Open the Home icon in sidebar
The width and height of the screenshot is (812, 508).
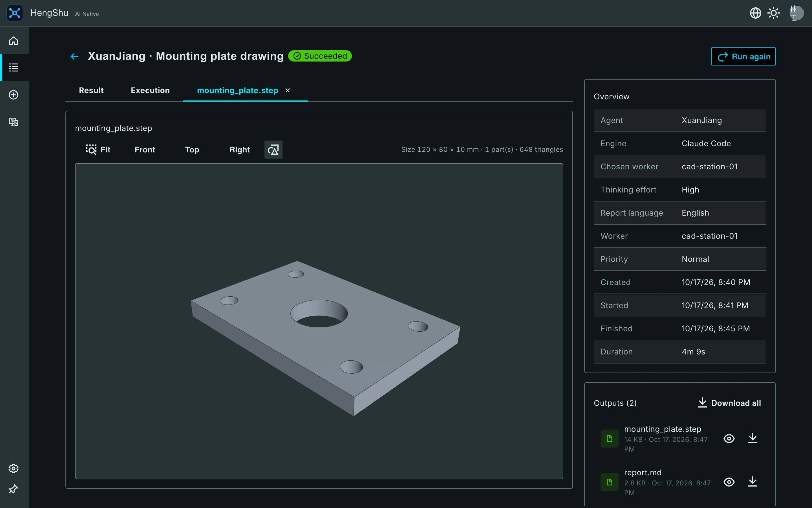[x=14, y=41]
